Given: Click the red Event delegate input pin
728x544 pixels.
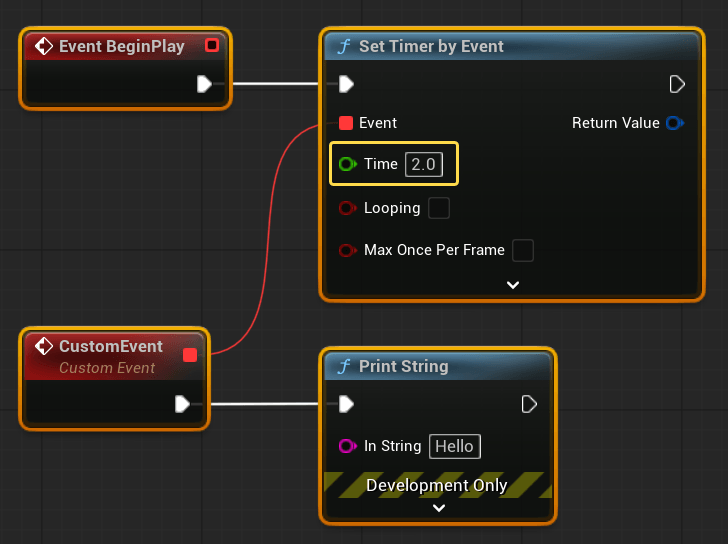Looking at the screenshot, I should [346, 123].
